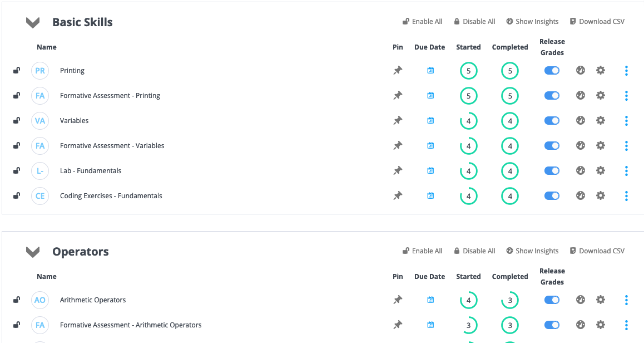
Task: Toggle Release Grades for Arithmetic Operators
Action: coord(552,300)
